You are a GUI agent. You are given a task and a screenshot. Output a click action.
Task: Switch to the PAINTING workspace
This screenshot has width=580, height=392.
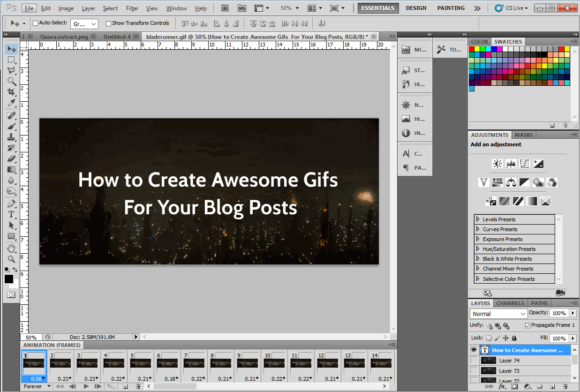click(451, 8)
